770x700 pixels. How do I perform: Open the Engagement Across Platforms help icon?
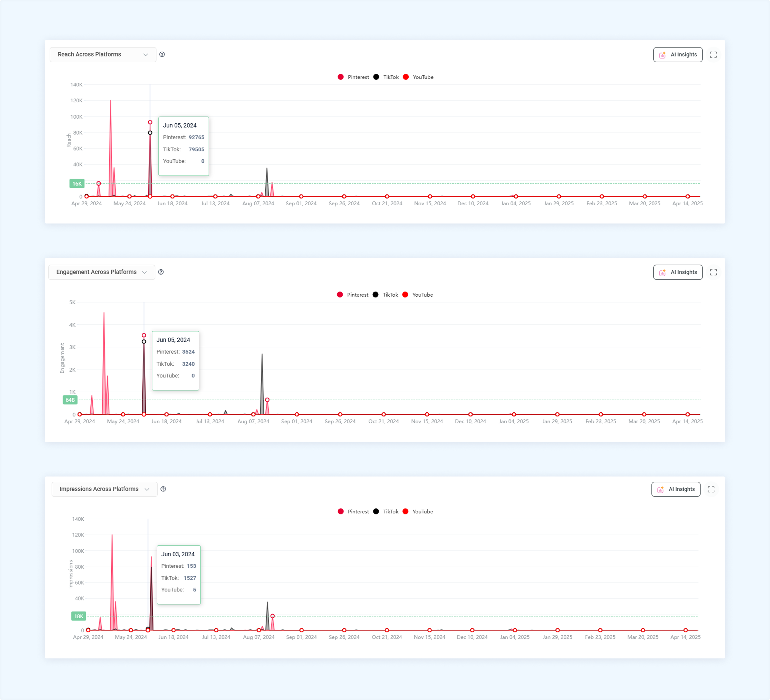coord(161,272)
